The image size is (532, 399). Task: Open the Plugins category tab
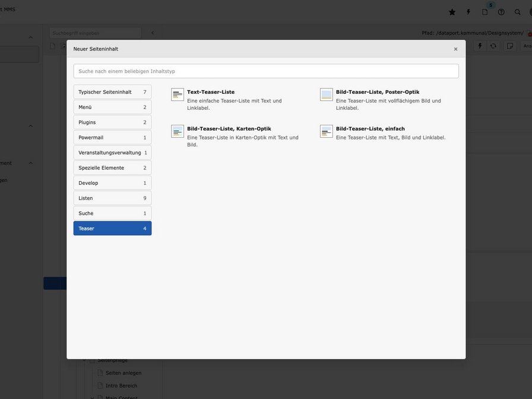pos(112,122)
